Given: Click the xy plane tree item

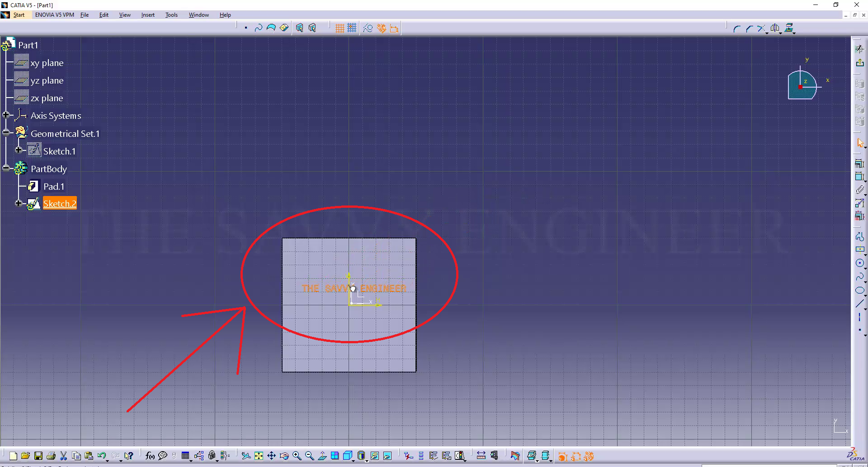Looking at the screenshot, I should tap(47, 63).
